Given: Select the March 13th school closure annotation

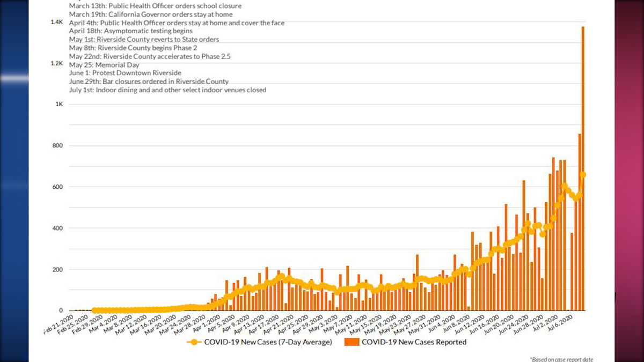Looking at the screenshot, I should (155, 6).
